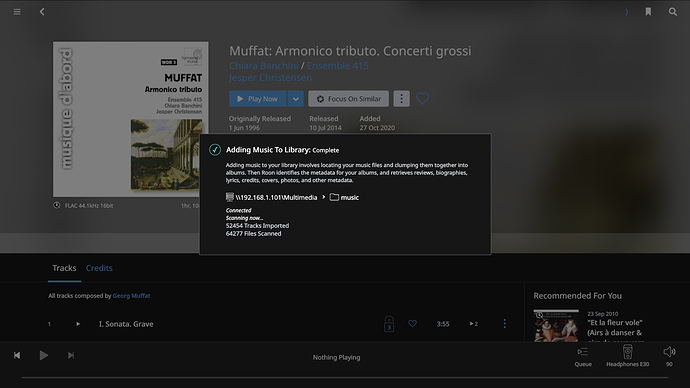Skip to the next track

click(x=71, y=355)
